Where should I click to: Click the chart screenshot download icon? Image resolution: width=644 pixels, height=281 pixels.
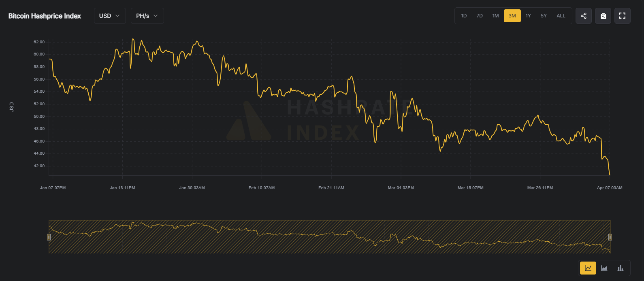coord(603,16)
